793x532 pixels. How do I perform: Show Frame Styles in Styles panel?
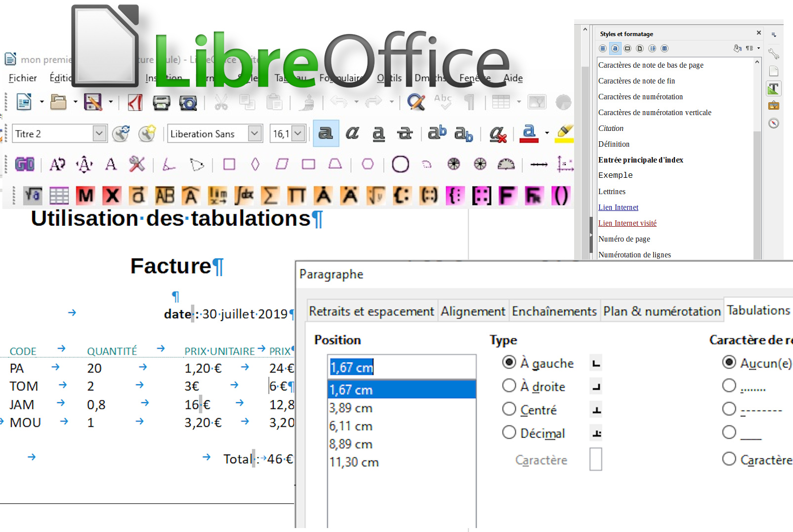coord(627,48)
